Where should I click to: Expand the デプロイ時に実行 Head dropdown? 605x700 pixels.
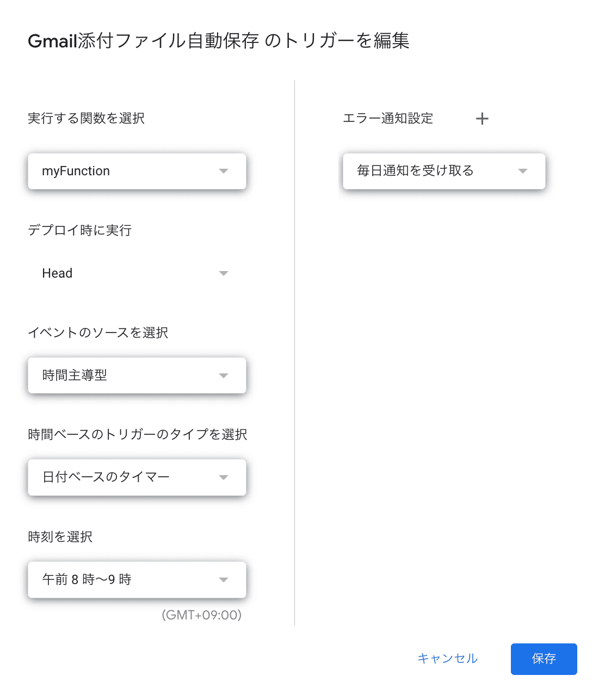[137, 273]
